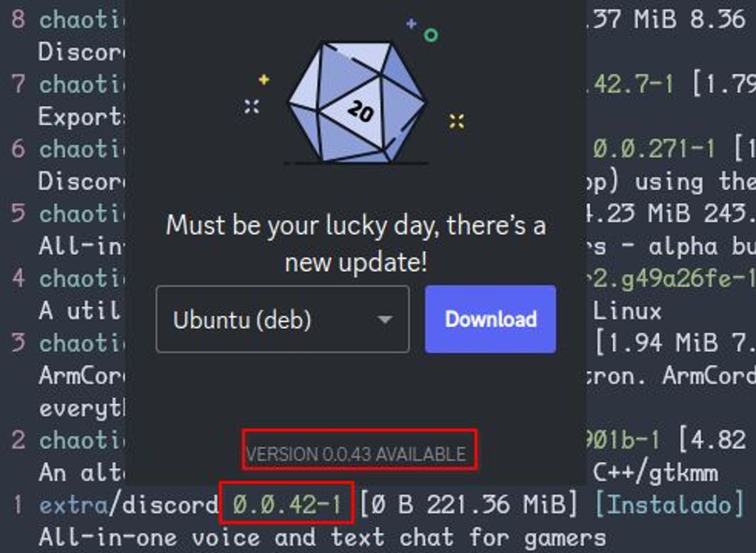Click the yellow cross sparkle right of die
The image size is (756, 553).
click(x=457, y=121)
